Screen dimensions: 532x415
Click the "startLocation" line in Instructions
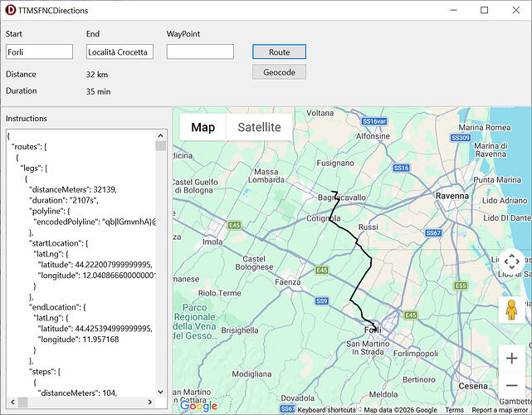pos(58,243)
